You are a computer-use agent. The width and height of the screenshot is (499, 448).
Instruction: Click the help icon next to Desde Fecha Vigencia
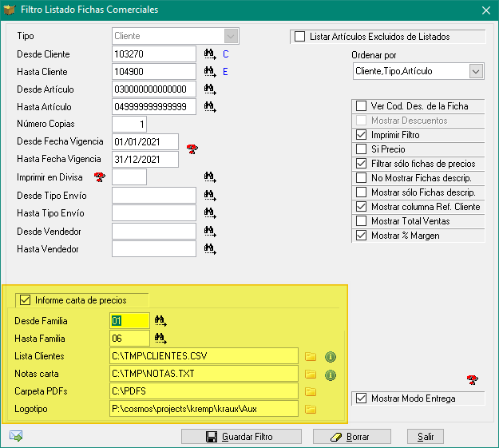[x=192, y=149]
